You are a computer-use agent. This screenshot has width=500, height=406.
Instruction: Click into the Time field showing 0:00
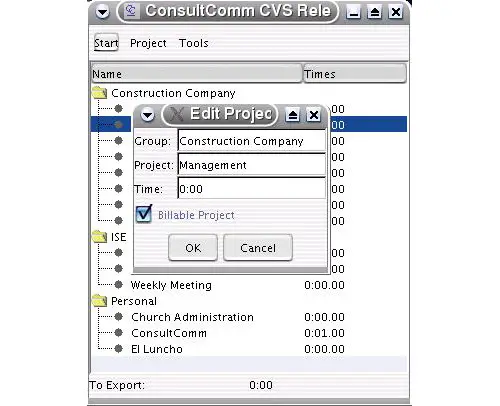click(x=252, y=189)
